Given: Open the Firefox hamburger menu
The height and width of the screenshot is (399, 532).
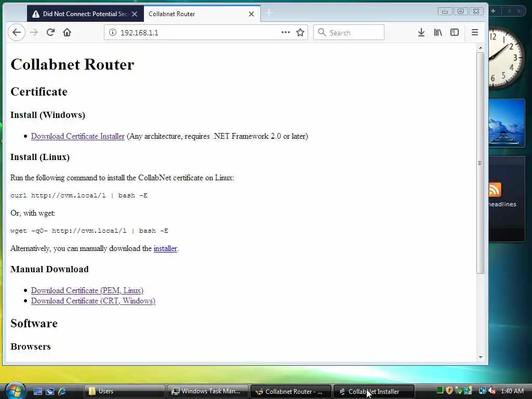Looking at the screenshot, I should (475, 33).
